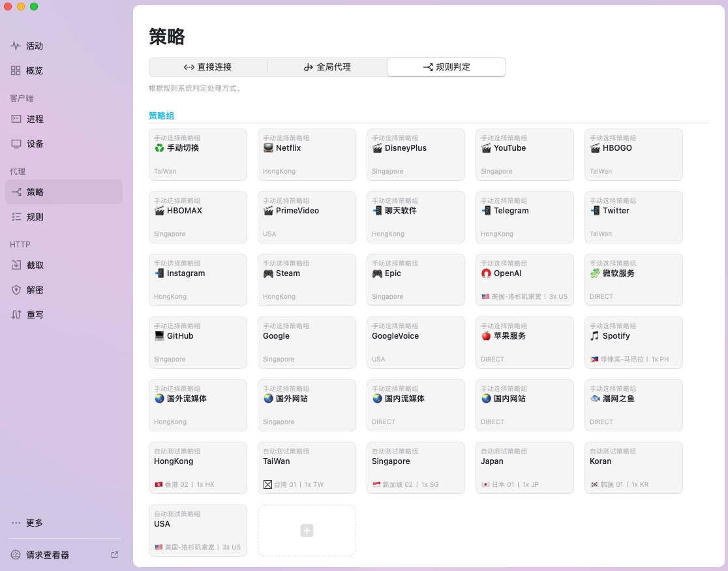The height and width of the screenshot is (571, 728).
Task: Click the 更多 option at bottom left
Action: pyautogui.click(x=34, y=523)
